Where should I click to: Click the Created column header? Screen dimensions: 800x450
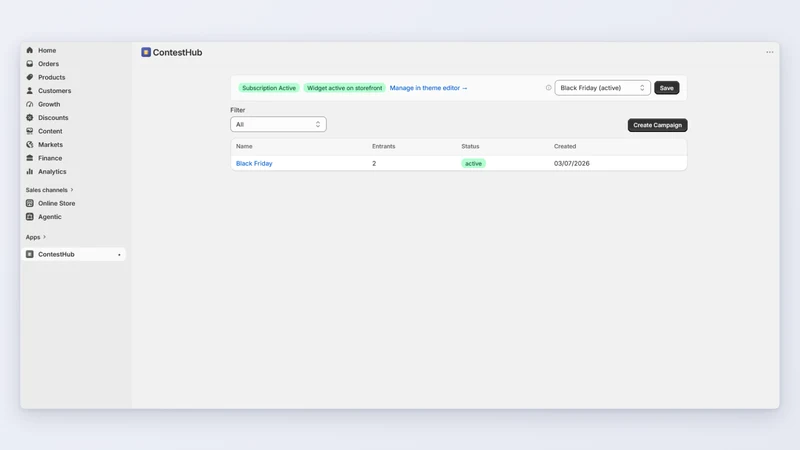click(x=565, y=146)
